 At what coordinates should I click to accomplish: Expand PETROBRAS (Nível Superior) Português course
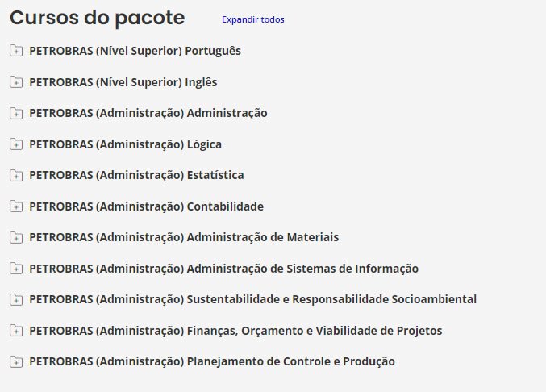pyautogui.click(x=135, y=51)
